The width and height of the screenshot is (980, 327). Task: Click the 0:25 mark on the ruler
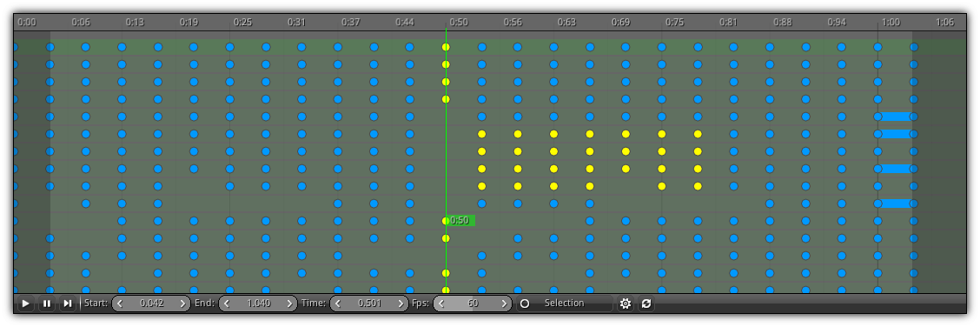tap(242, 22)
